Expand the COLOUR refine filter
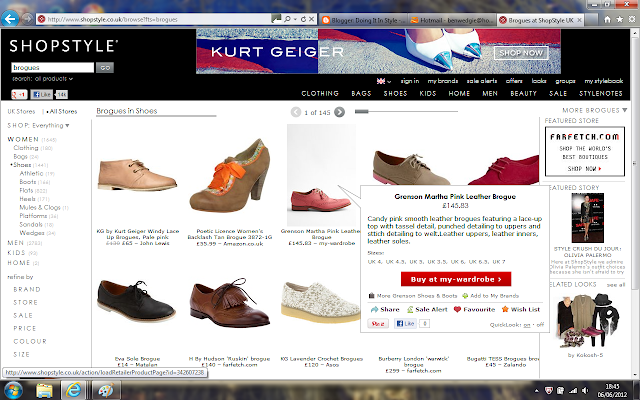The image size is (640, 400). pyautogui.click(x=30, y=341)
